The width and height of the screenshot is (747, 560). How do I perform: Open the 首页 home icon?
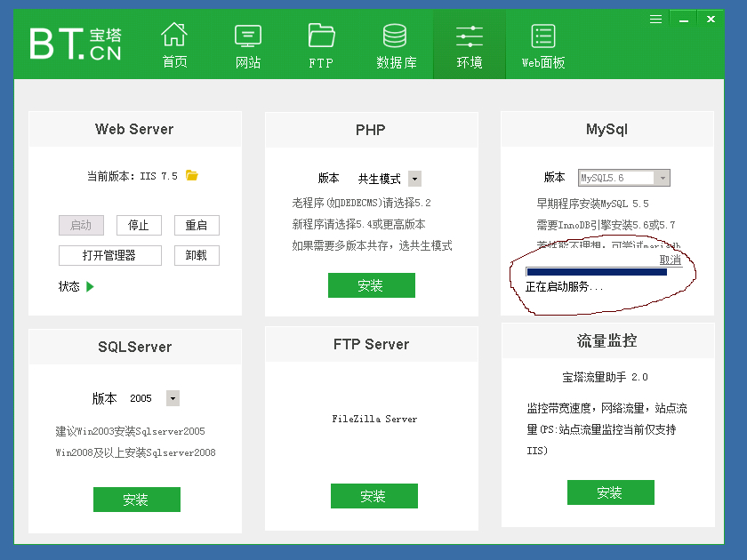click(x=174, y=35)
